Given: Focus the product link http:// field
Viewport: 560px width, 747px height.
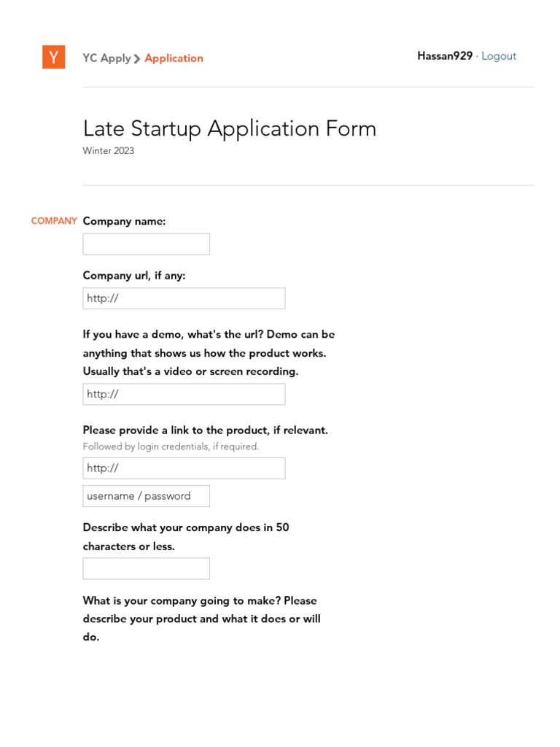Looking at the screenshot, I should pyautogui.click(x=184, y=468).
